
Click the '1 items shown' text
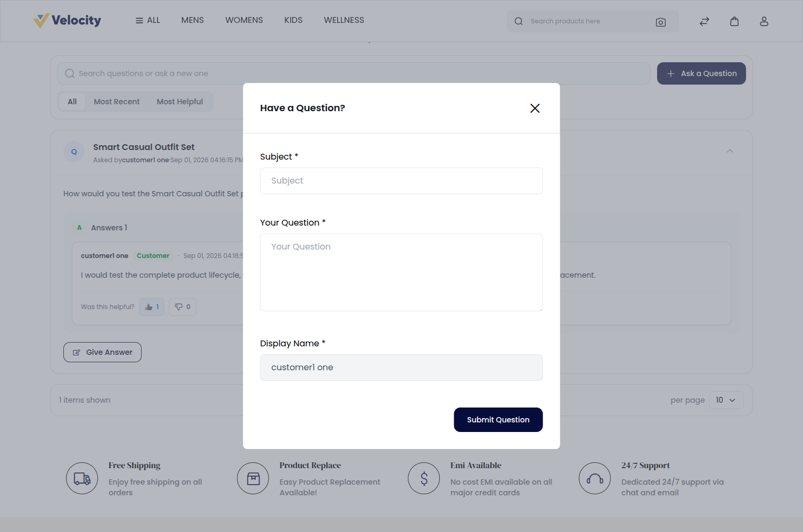click(85, 400)
